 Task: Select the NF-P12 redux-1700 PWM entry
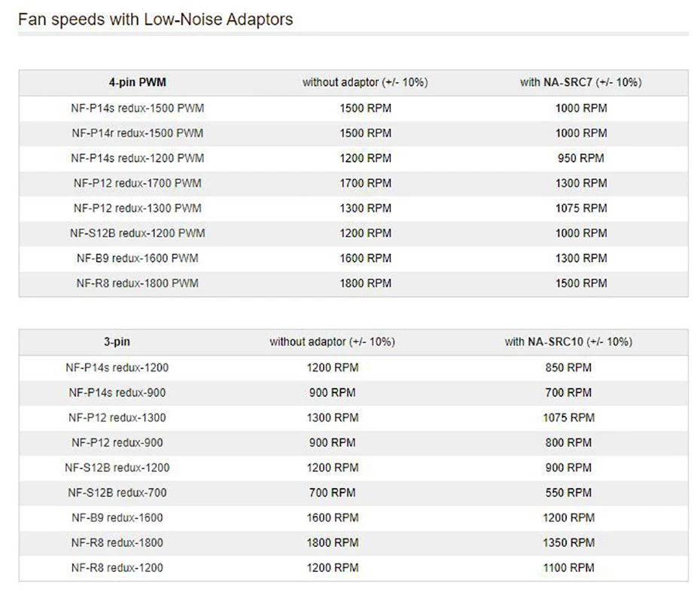tap(138, 183)
